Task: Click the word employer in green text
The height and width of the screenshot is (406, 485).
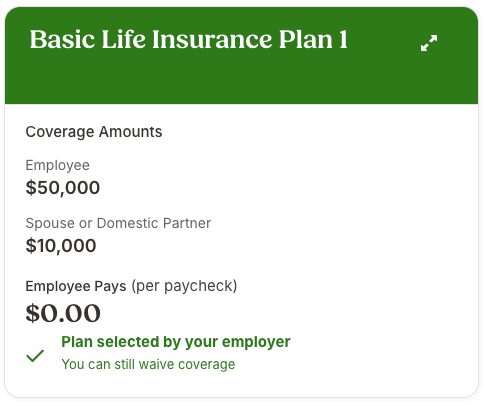Action: (x=256, y=342)
